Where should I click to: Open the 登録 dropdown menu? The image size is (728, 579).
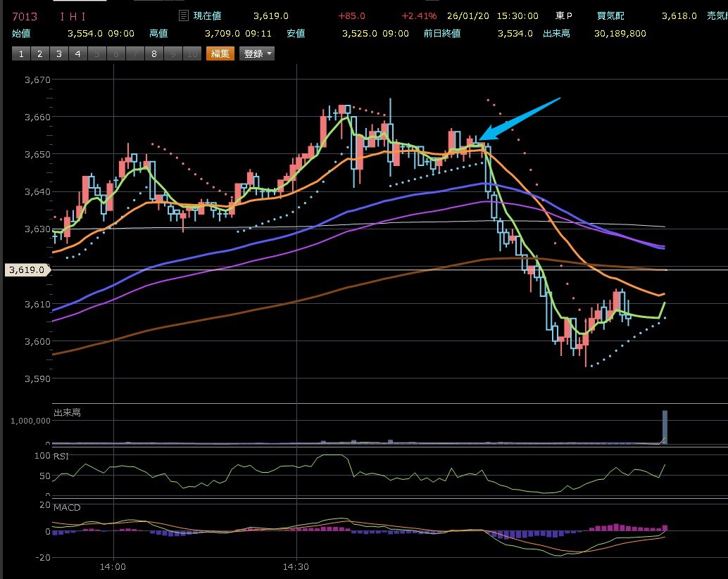coord(257,53)
